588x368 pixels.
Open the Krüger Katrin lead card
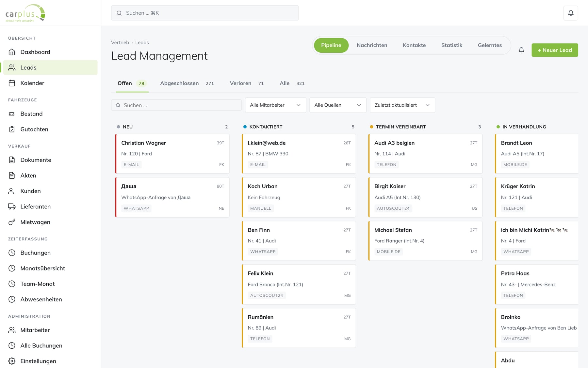pos(537,197)
